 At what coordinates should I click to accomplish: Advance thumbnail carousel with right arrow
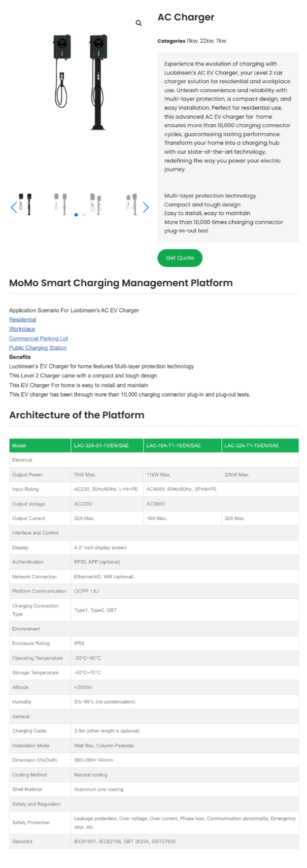[x=145, y=207]
